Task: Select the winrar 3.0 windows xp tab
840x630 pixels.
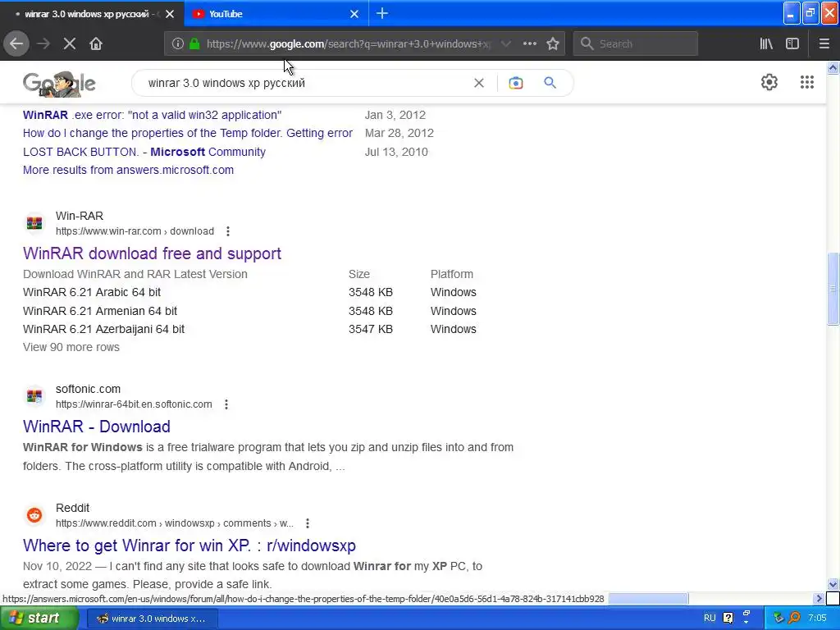Action: click(92, 14)
